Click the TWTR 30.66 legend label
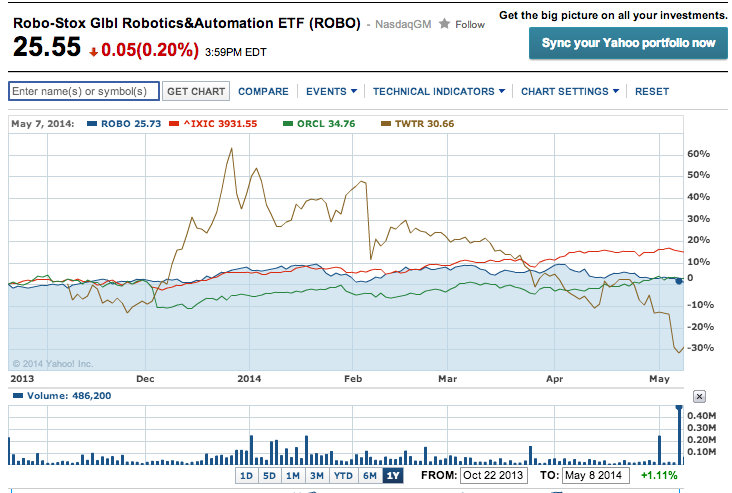Viewport: 732px width, 493px height. click(424, 124)
